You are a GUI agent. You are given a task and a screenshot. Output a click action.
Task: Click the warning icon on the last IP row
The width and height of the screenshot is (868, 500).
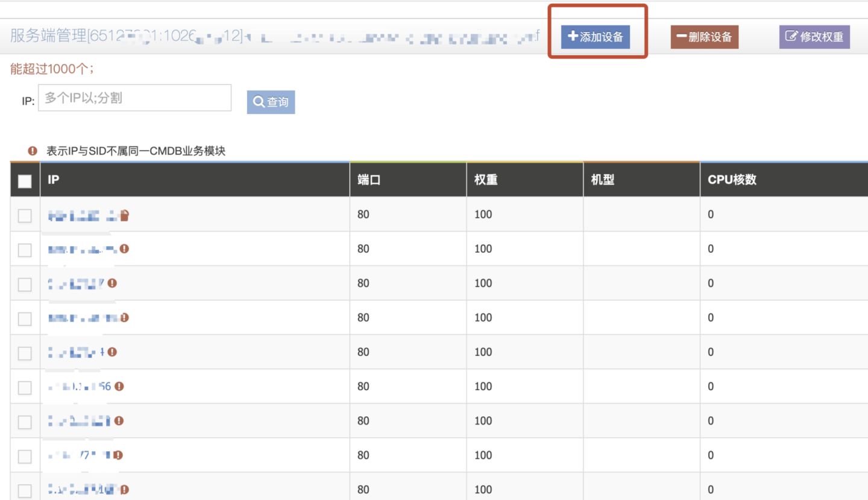coord(124,488)
